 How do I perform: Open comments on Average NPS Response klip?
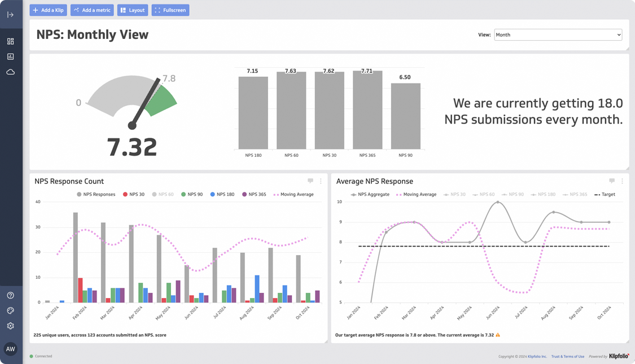[612, 181]
